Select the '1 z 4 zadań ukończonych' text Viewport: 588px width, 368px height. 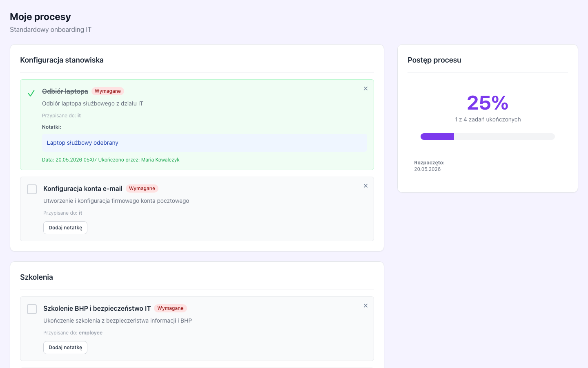(x=488, y=119)
